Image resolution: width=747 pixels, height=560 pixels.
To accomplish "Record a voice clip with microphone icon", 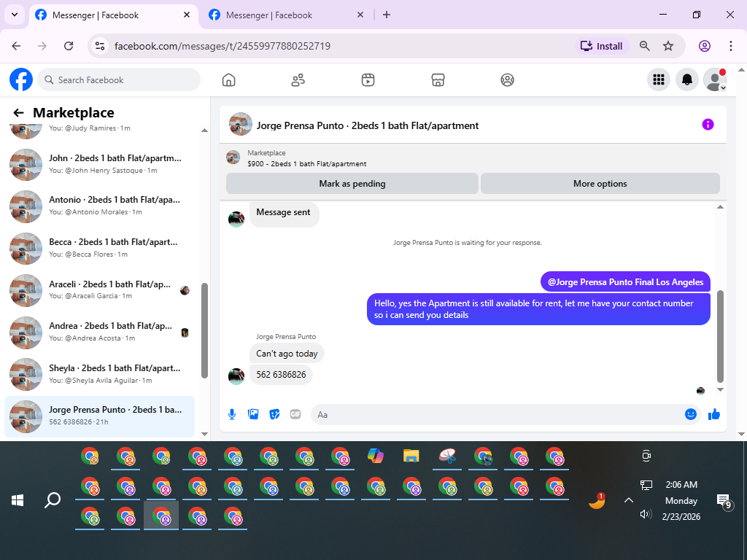I will click(232, 414).
